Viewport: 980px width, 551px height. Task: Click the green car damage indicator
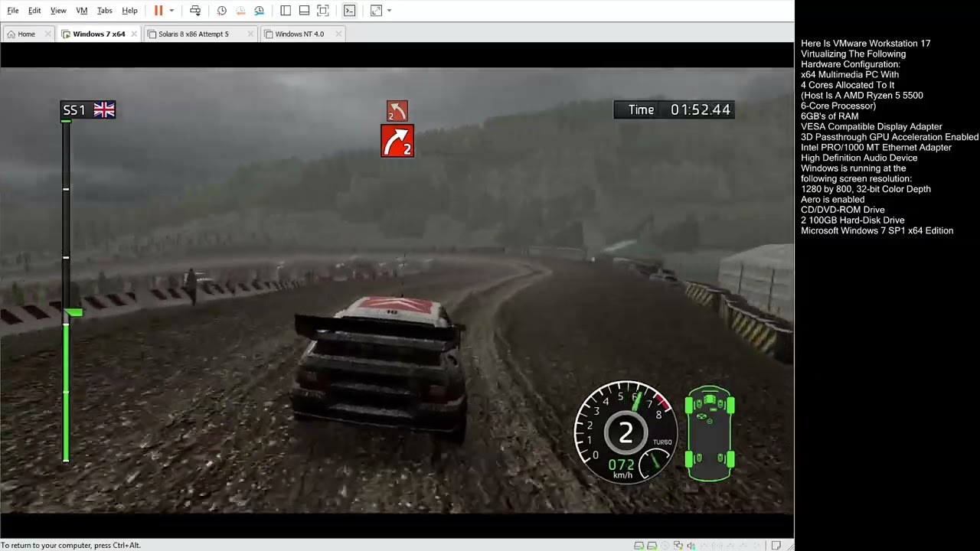pyautogui.click(x=710, y=433)
